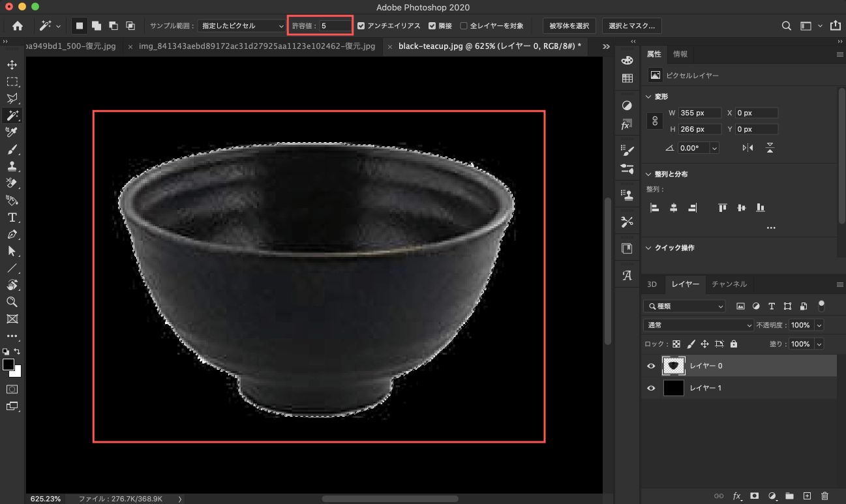846x504 pixels.
Task: Open the layer filter 種類 dropdown
Action: tap(684, 306)
